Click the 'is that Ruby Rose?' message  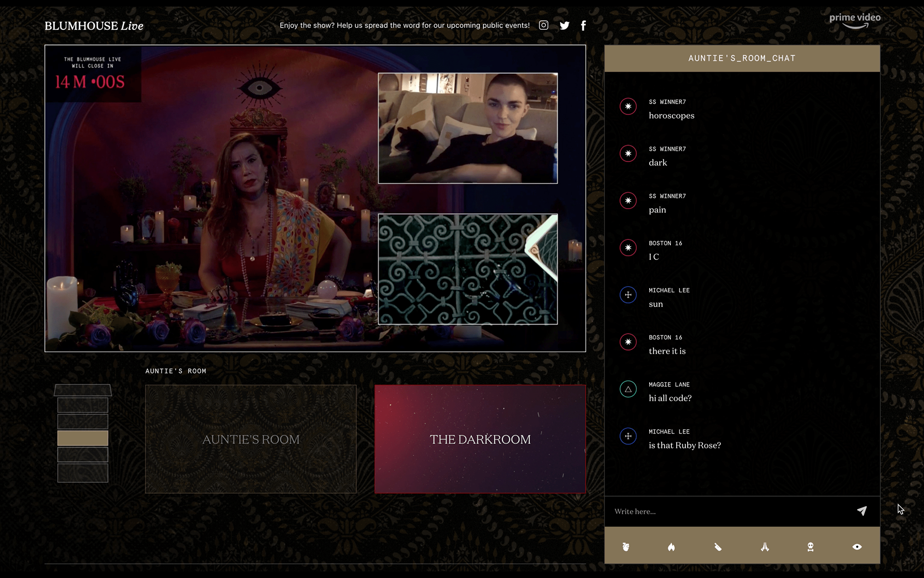pyautogui.click(x=685, y=446)
